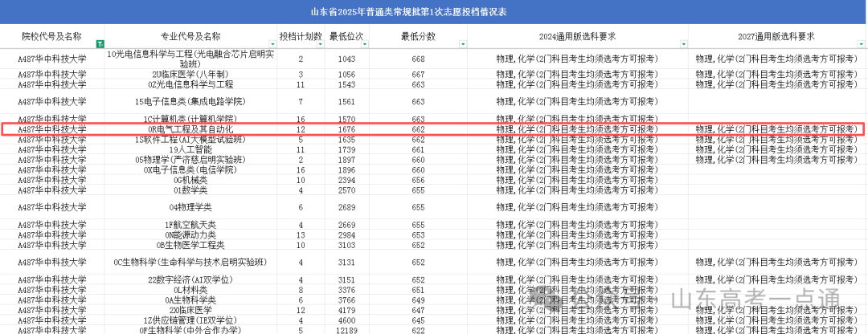Open the active green filter on 院校代号及名称 column
This screenshot has height=334, width=868.
(100, 43)
